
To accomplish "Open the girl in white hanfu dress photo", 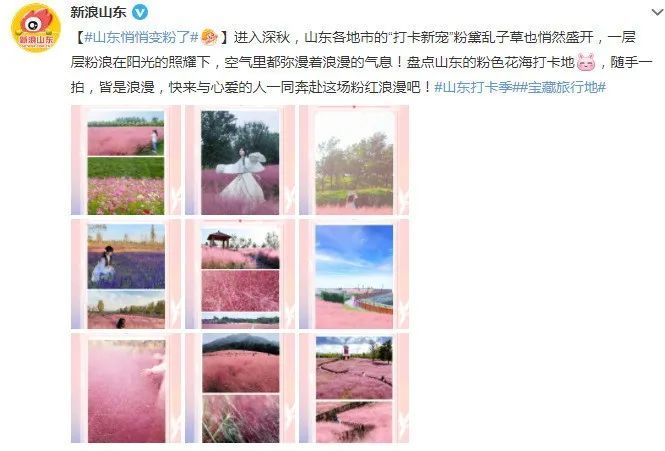I will click(240, 160).
